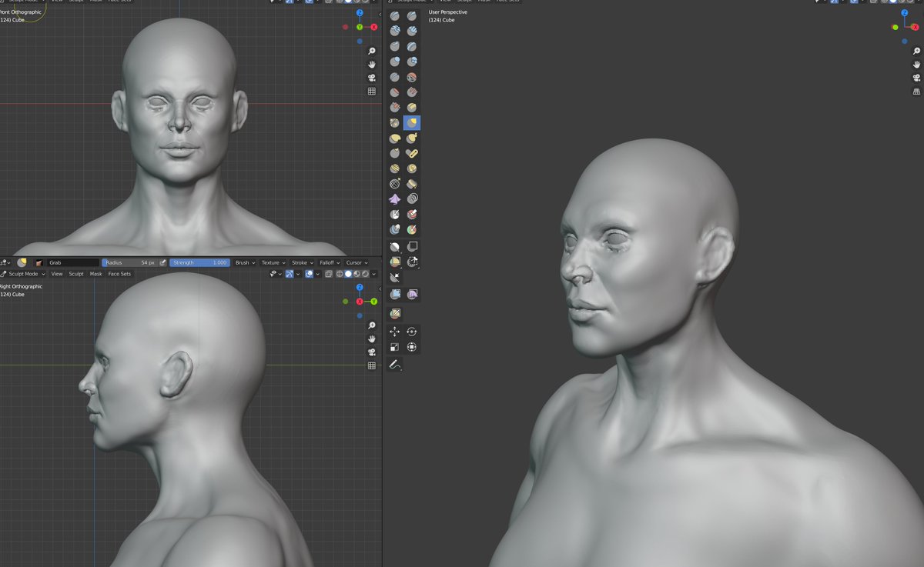Viewport: 924px width, 567px height.
Task: Activate the purple Cloth brush
Action: [x=394, y=199]
